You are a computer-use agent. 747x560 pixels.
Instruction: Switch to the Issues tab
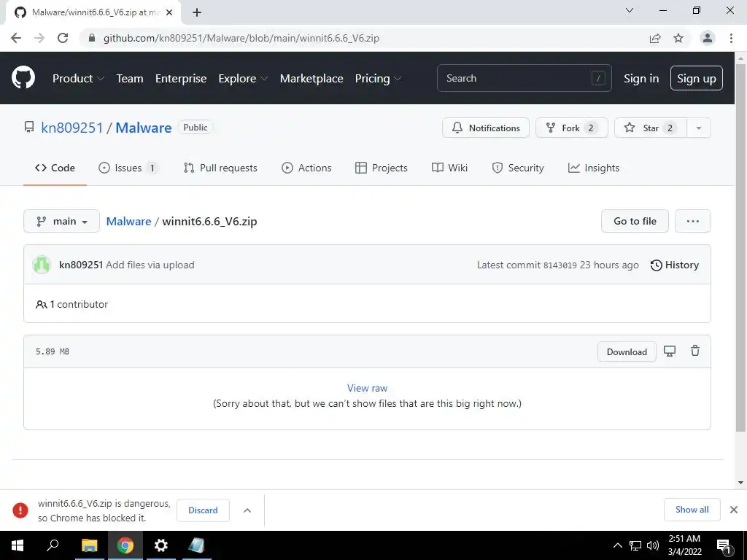[128, 168]
